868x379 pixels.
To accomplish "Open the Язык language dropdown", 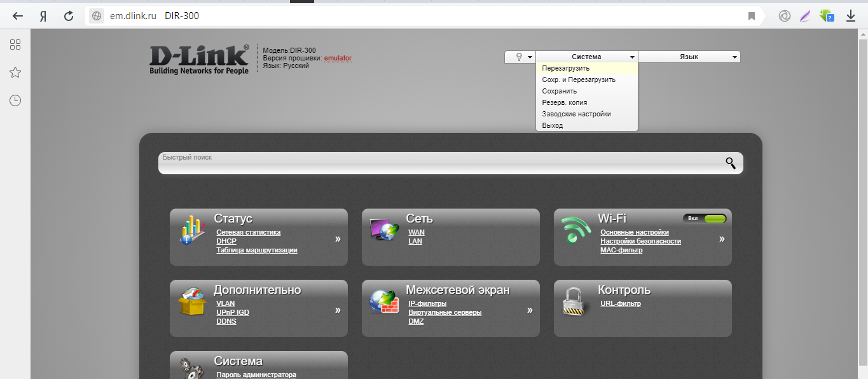I will point(689,57).
